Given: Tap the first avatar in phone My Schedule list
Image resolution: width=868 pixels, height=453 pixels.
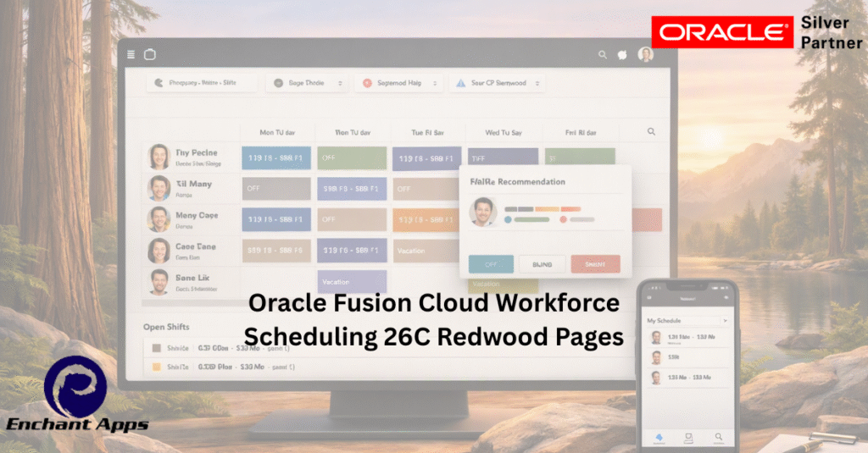Looking at the screenshot, I should [x=656, y=337].
